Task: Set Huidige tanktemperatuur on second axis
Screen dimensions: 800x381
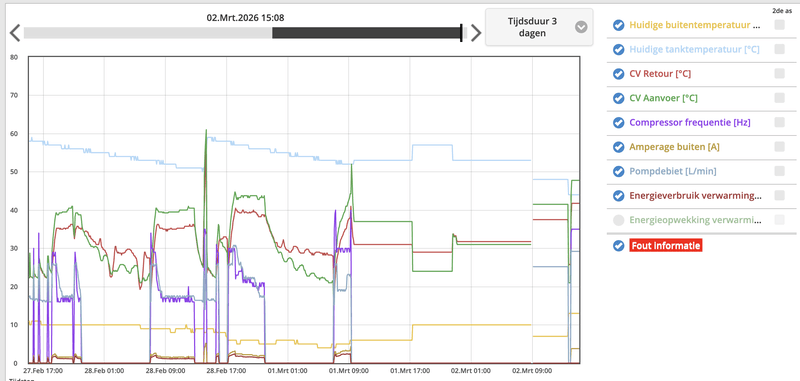Action: [x=779, y=49]
